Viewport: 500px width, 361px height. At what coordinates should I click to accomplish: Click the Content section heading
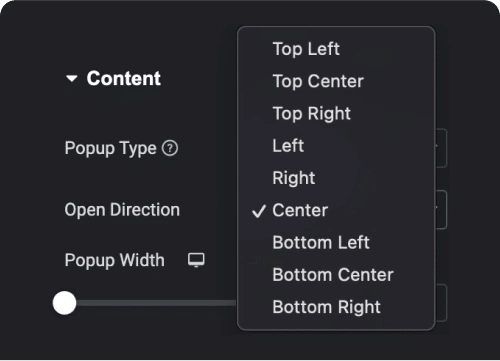point(124,79)
